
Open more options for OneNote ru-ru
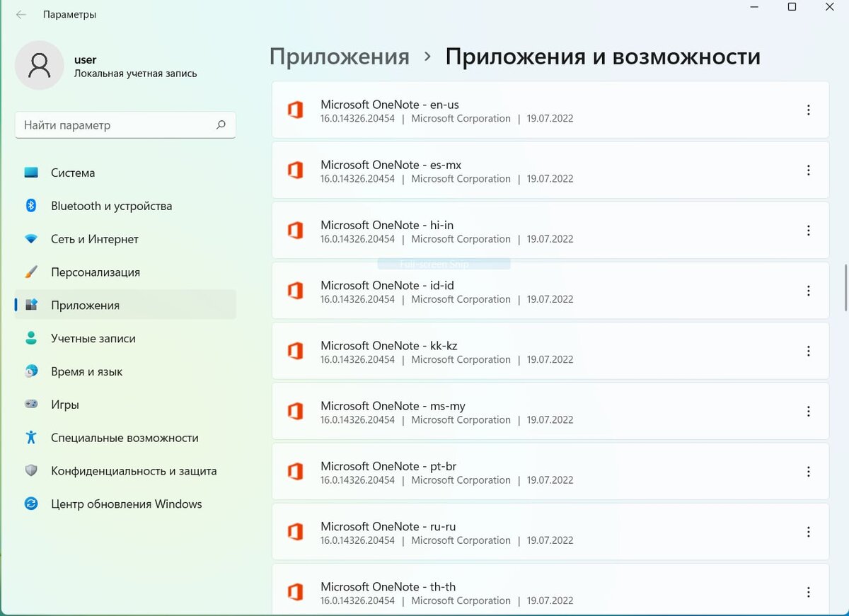(x=809, y=532)
